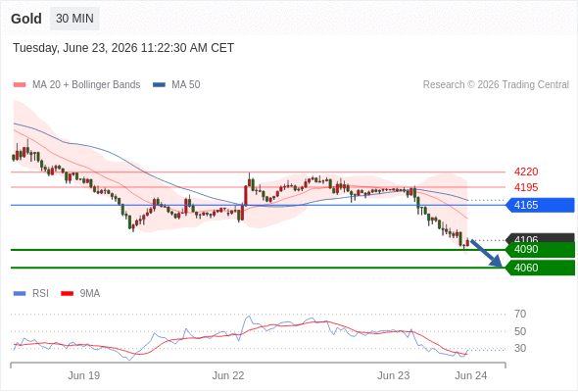Image resolution: width=578 pixels, height=392 pixels.
Task: Click the MA 20 + Bollinger Bands legend swatch
Action: coord(20,85)
